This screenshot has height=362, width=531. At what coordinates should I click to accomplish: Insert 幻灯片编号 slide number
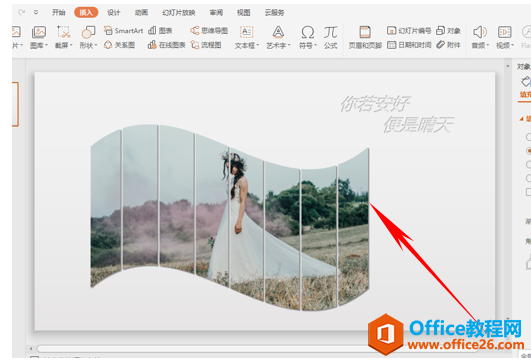(x=409, y=31)
